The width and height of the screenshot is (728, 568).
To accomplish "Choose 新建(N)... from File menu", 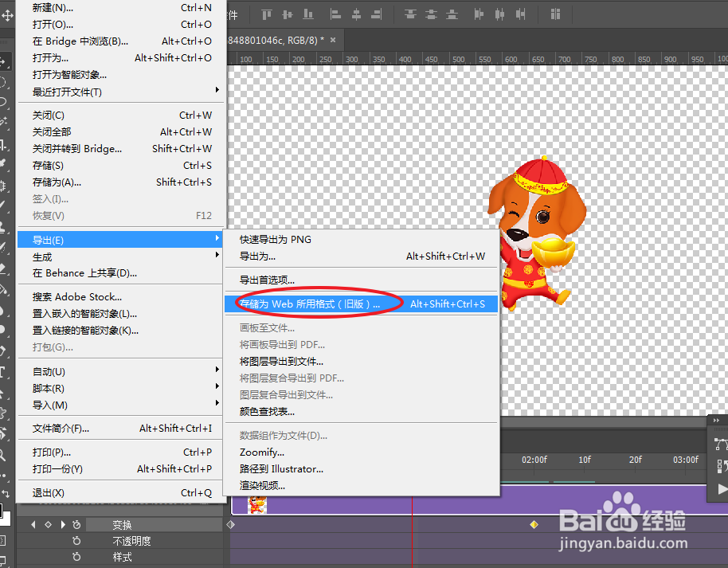I will click(121, 8).
